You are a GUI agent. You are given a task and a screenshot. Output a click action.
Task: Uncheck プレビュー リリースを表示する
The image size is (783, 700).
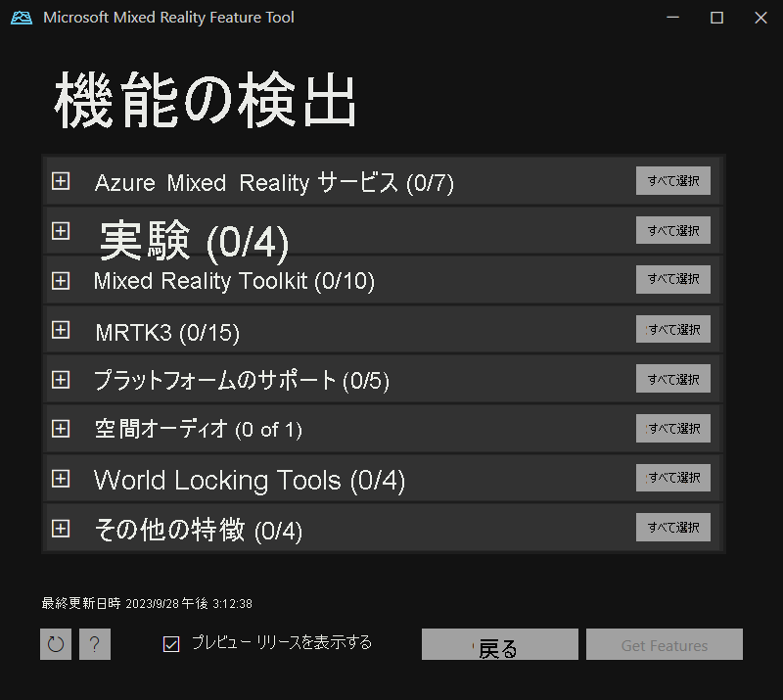171,643
